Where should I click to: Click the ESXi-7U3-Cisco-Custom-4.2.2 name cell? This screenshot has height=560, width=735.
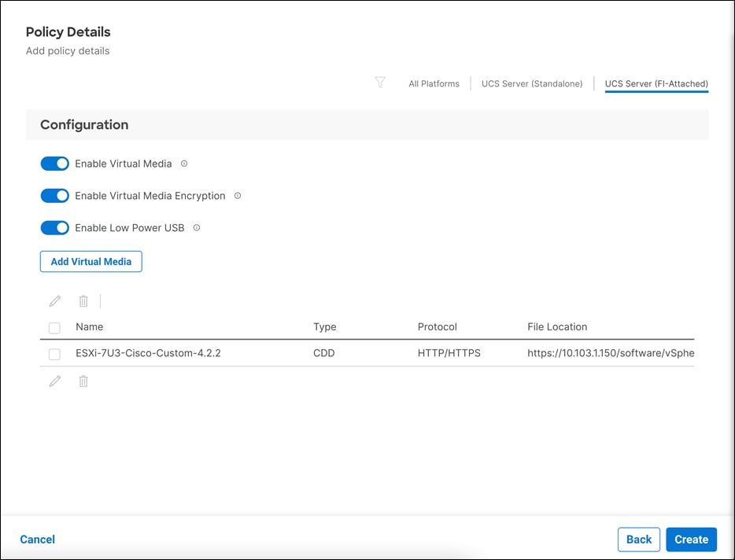click(146, 353)
